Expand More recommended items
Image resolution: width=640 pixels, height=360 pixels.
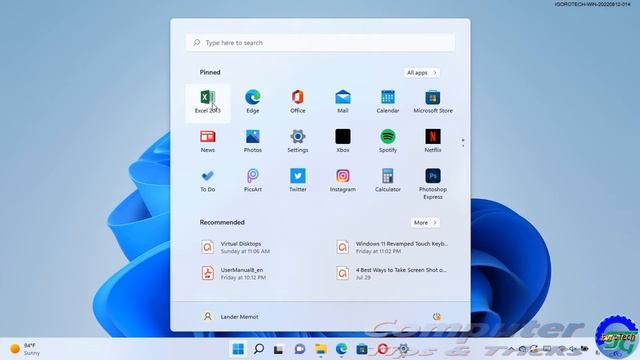pos(425,222)
